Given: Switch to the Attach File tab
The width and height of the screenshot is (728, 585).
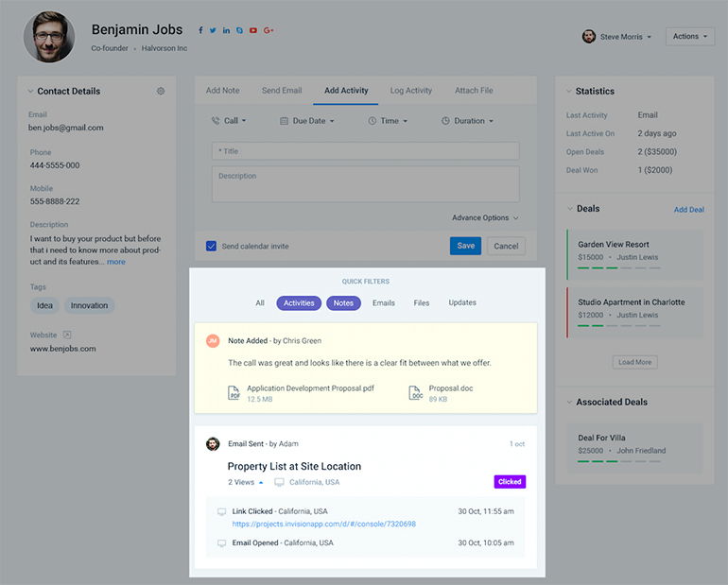Looking at the screenshot, I should 474,91.
